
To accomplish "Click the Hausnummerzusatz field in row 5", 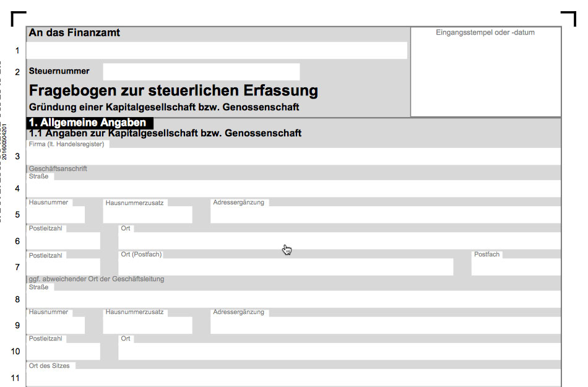I will tap(148, 215).
